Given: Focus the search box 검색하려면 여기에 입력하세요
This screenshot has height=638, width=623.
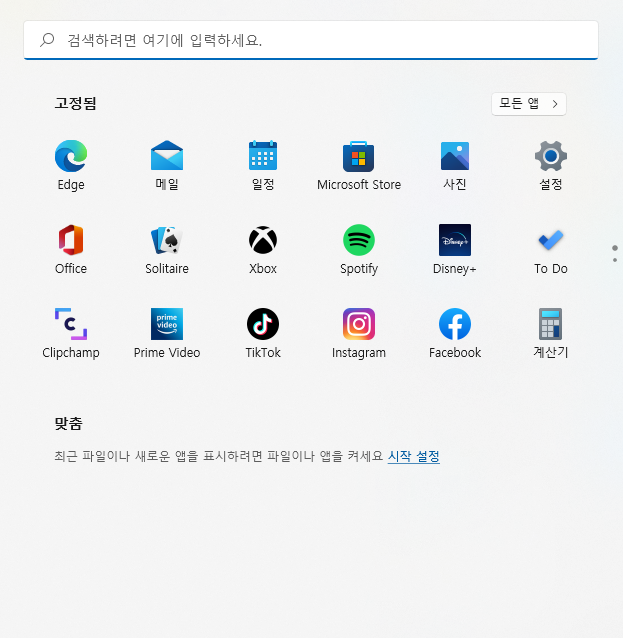Looking at the screenshot, I should pyautogui.click(x=311, y=40).
